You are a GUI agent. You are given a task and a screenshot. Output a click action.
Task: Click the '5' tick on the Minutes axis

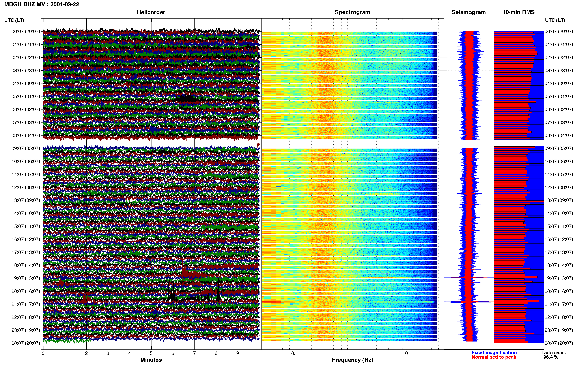coord(151,353)
